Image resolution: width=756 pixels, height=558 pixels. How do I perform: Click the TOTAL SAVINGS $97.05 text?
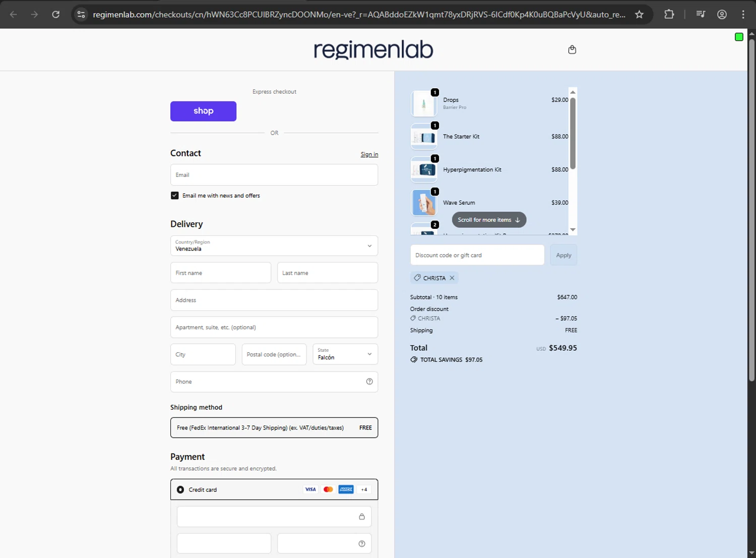(x=452, y=360)
